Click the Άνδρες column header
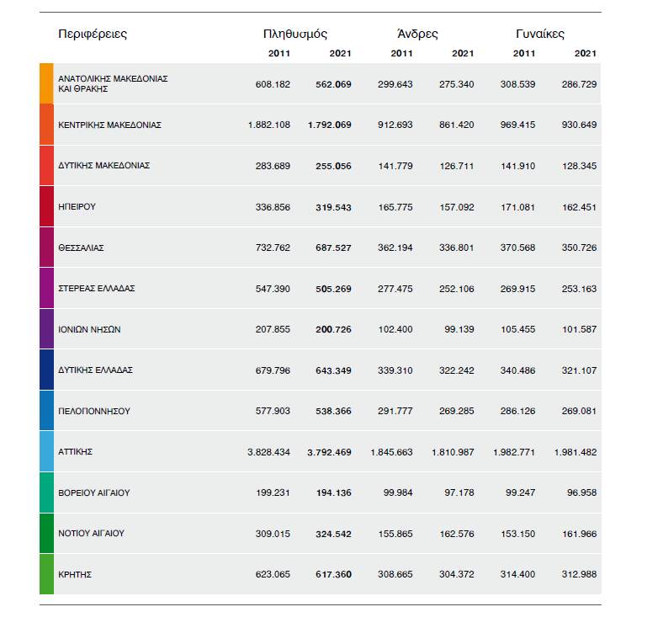The image size is (663, 644). point(417,35)
